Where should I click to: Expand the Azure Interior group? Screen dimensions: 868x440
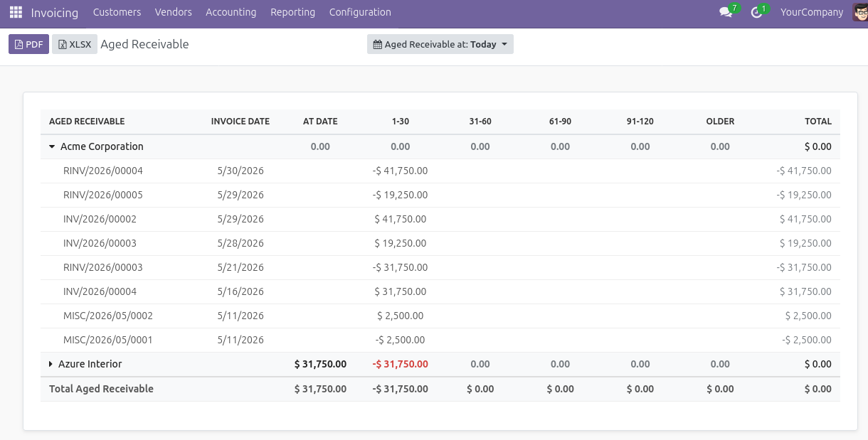51,364
